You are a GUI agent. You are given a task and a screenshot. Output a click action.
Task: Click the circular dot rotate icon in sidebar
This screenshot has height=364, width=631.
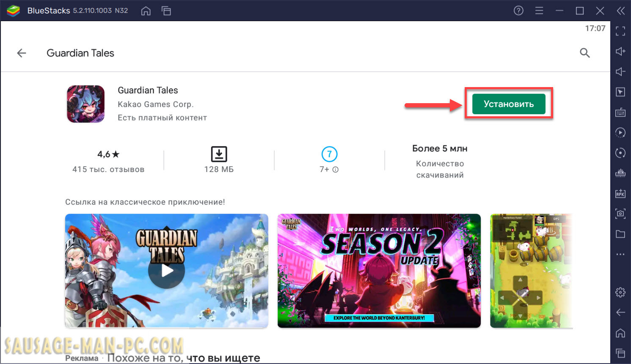point(620,153)
